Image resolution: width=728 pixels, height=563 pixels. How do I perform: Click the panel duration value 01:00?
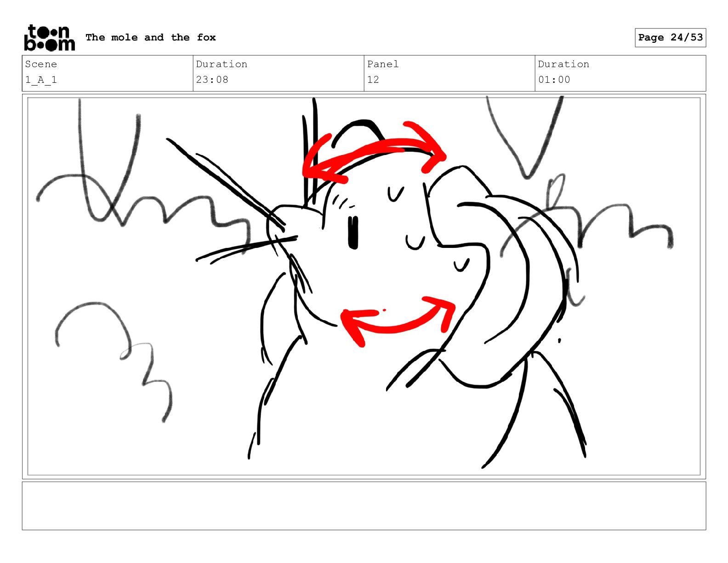pyautogui.click(x=554, y=80)
